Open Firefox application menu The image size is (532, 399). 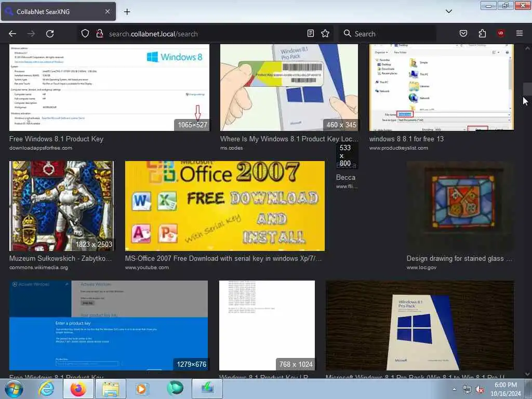click(520, 33)
